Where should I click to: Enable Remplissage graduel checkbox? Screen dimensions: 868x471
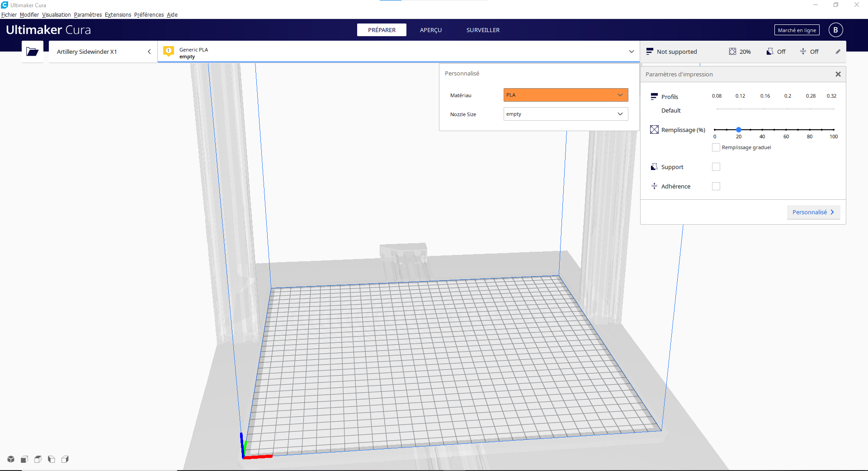click(716, 147)
